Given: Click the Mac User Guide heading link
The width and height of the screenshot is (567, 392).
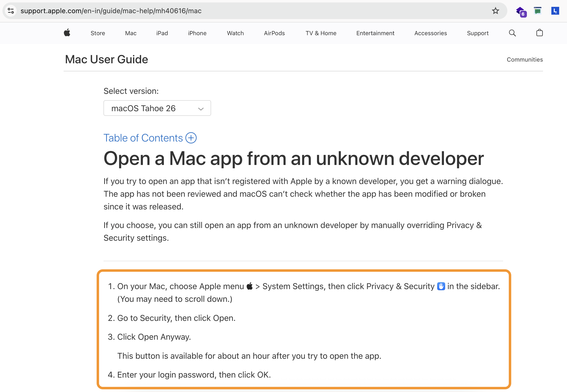Looking at the screenshot, I should point(106,59).
